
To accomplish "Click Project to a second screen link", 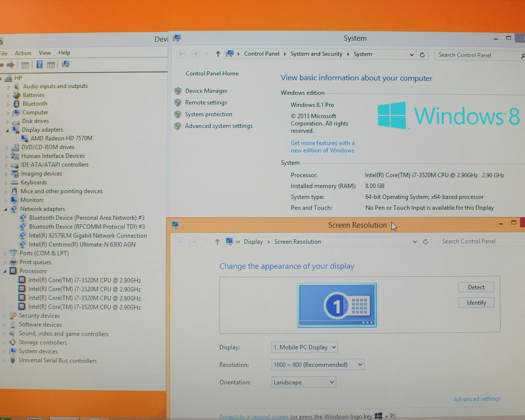I will tap(254, 417).
